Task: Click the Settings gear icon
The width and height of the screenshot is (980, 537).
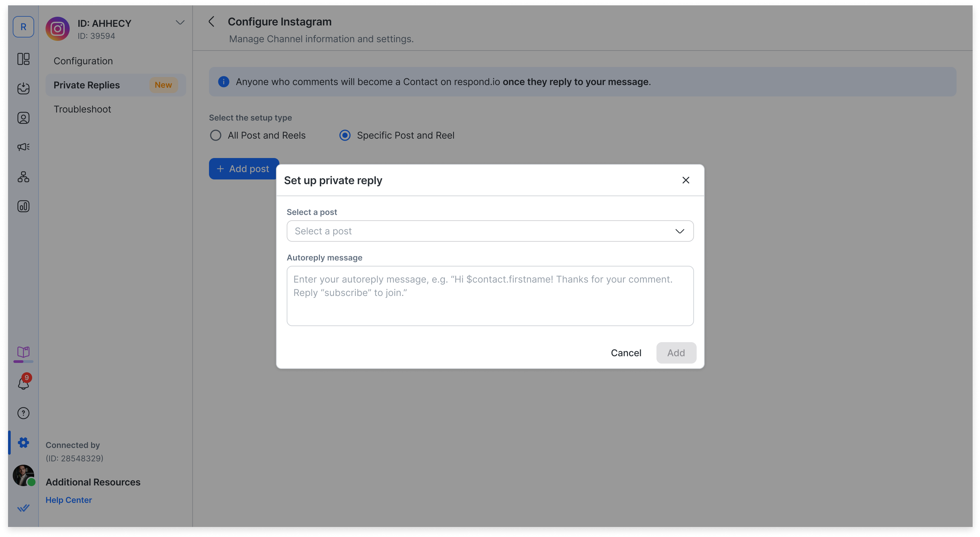Action: click(23, 442)
